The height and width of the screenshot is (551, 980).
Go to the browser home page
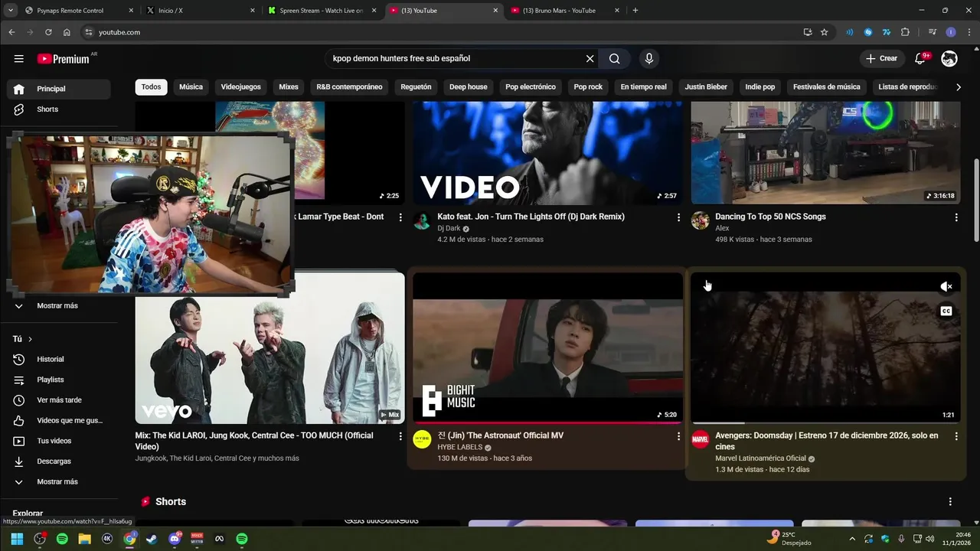(67, 32)
